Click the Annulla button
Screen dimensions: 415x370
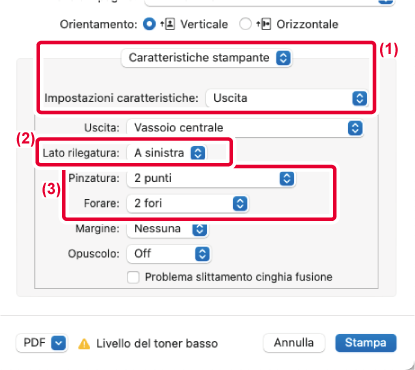[x=294, y=343]
